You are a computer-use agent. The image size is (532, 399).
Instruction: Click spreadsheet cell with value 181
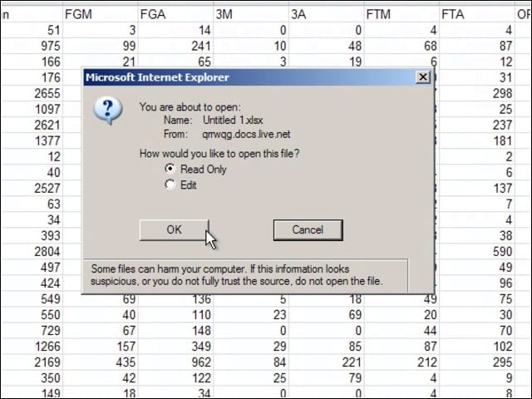click(x=477, y=140)
